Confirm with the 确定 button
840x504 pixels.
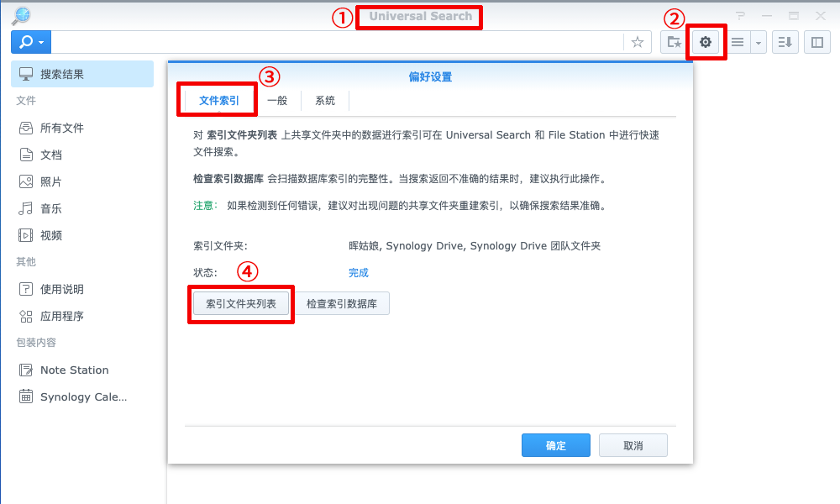click(x=555, y=445)
